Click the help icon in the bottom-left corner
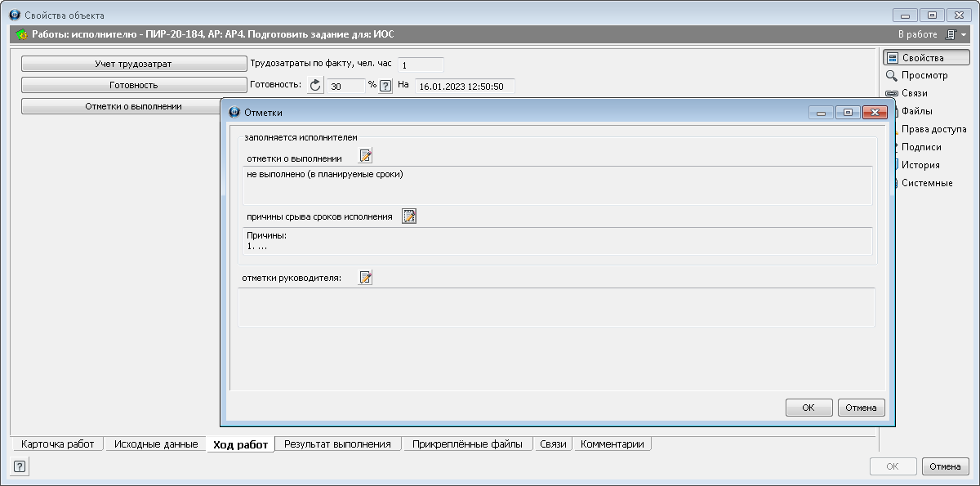 coord(20,467)
